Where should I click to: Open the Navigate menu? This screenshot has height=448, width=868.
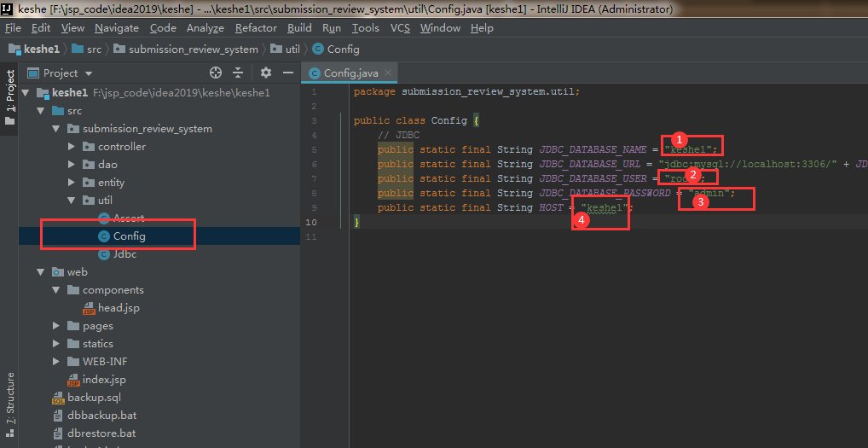tap(116, 27)
